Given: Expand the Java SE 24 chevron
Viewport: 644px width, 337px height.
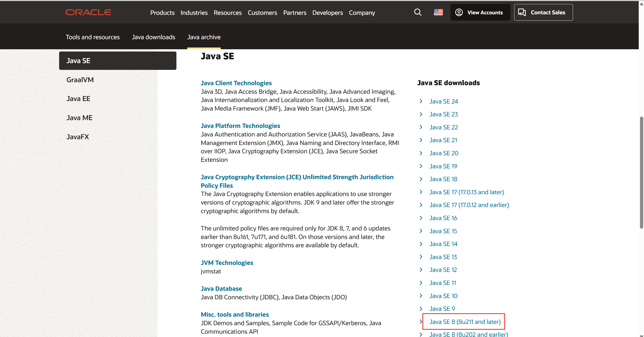Looking at the screenshot, I should tap(421, 101).
